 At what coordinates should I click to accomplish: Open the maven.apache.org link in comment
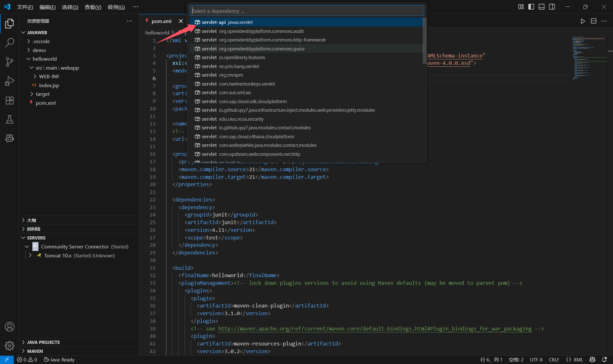375,329
